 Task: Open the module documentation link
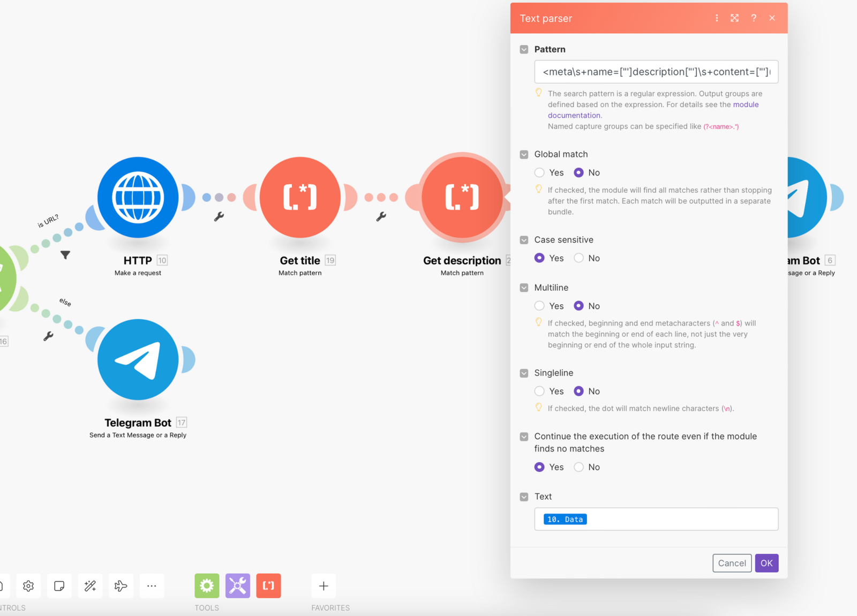746,104
